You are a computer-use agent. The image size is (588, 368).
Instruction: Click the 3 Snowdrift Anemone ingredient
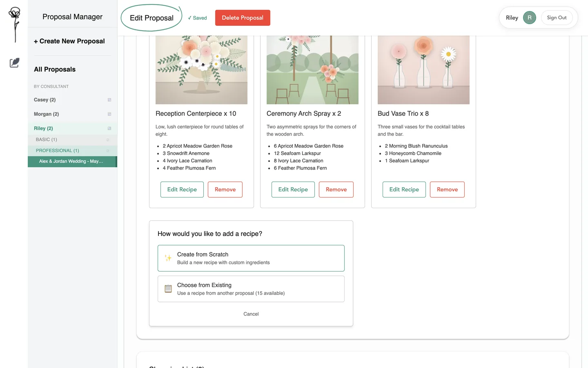(x=186, y=153)
